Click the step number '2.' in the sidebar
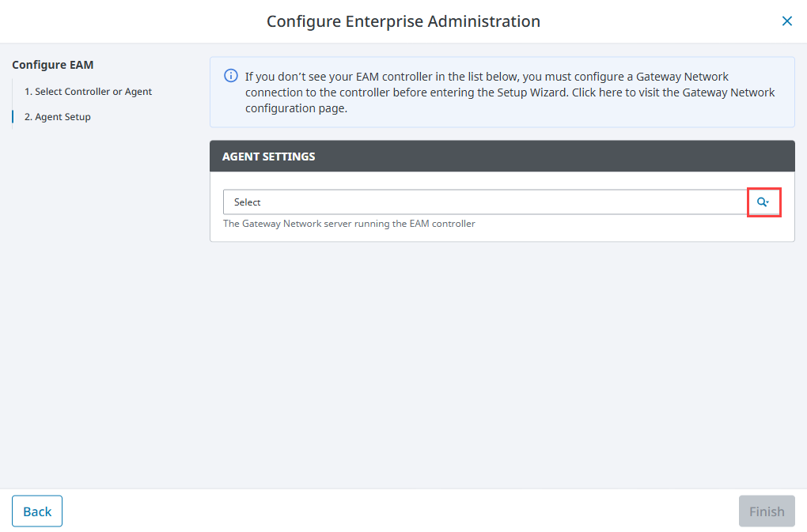The height and width of the screenshot is (532, 807). (x=28, y=117)
